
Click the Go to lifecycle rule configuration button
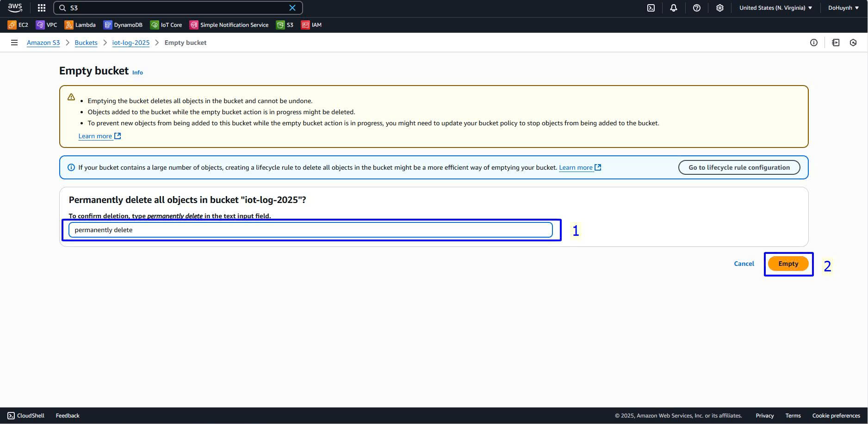pyautogui.click(x=739, y=167)
